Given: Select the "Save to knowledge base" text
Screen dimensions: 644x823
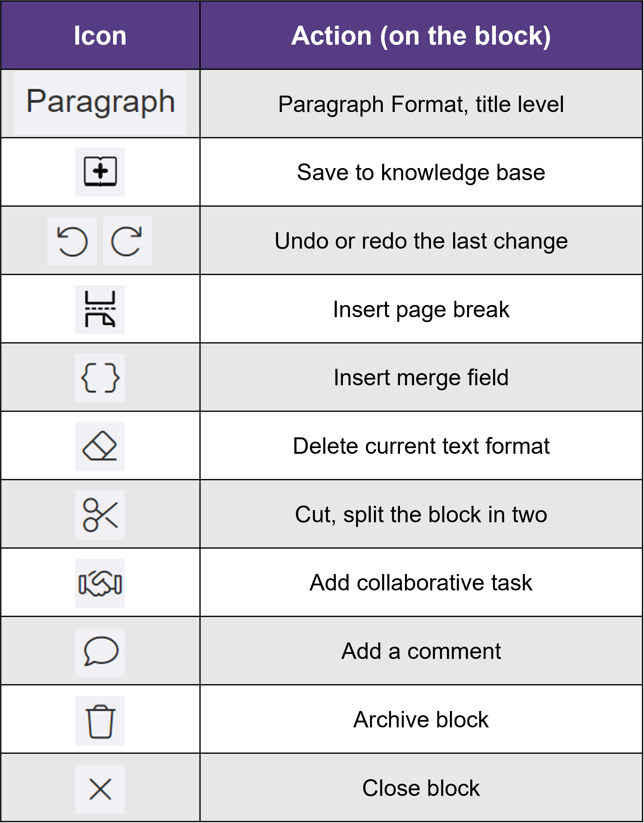Looking at the screenshot, I should [x=421, y=172].
